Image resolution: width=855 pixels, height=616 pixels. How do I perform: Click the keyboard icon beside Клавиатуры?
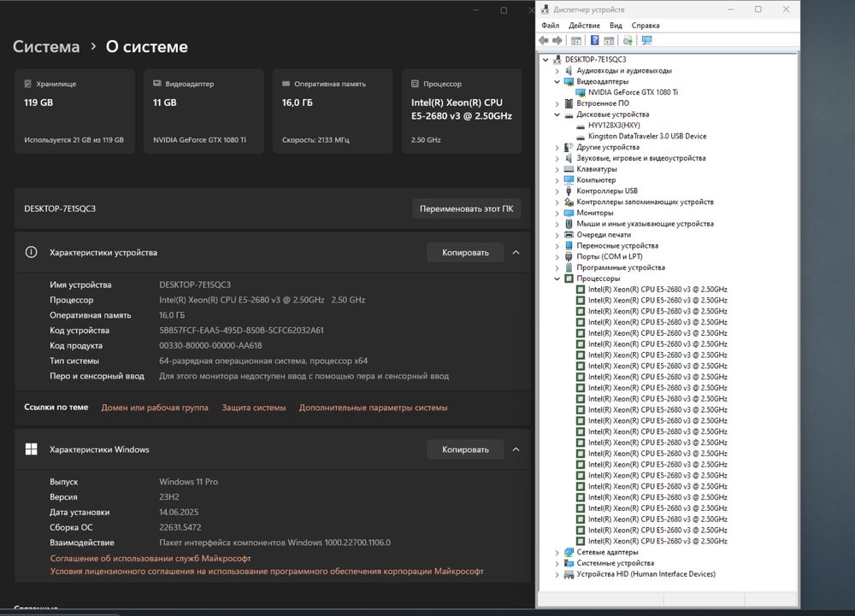point(569,169)
